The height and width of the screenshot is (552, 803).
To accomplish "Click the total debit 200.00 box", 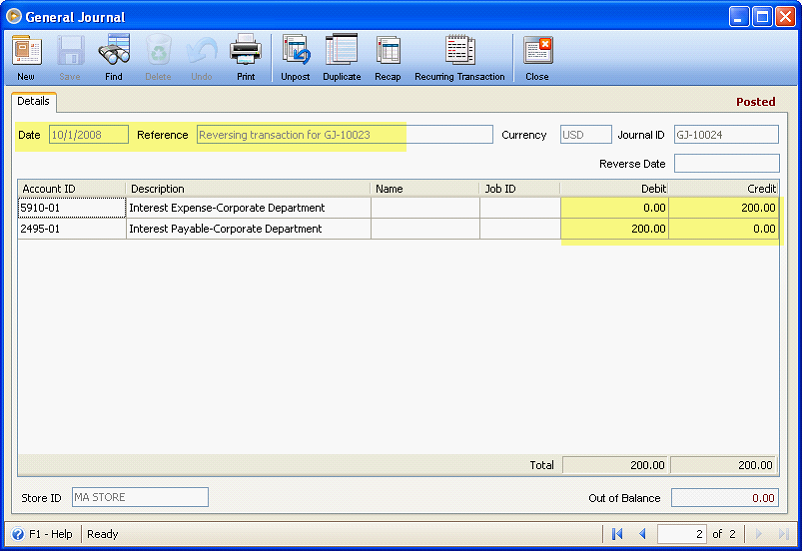I will [x=615, y=465].
